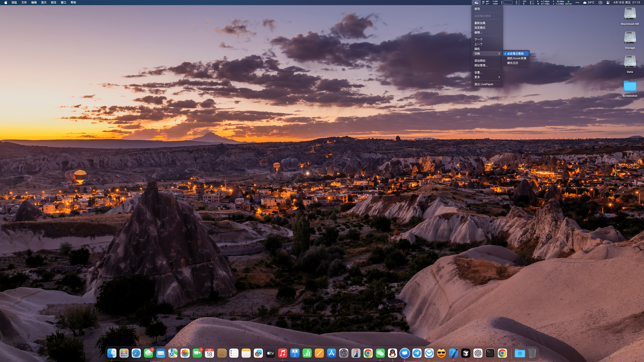Open Notes from the Dock
Image resolution: width=644 pixels, height=362 pixels.
point(246,353)
